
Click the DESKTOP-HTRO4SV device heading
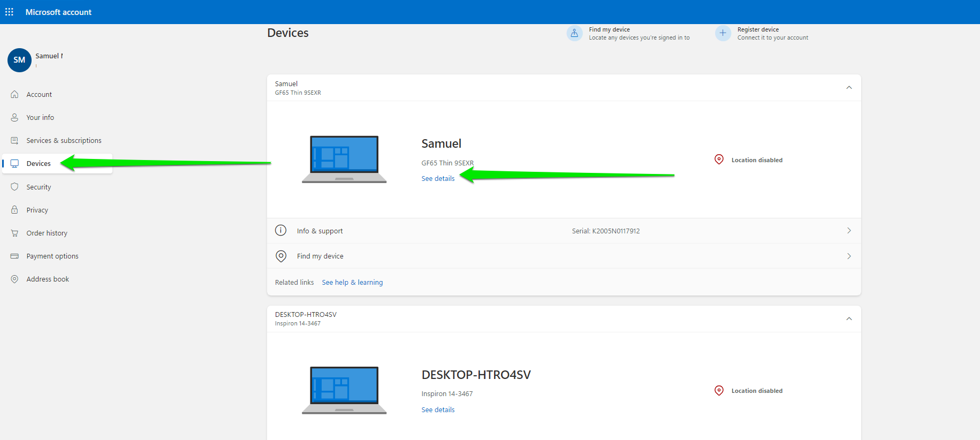(x=476, y=375)
